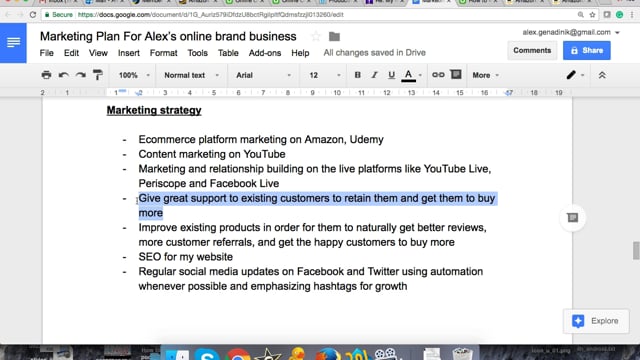This screenshot has height=360, width=640.
Task: Toggle bold formatting
Action: pyautogui.click(x=358, y=75)
